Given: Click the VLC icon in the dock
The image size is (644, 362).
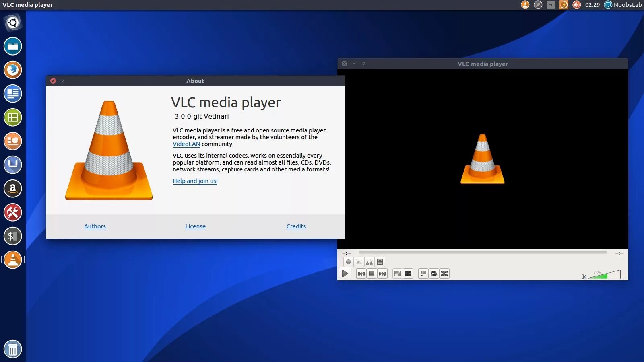Looking at the screenshot, I should tap(13, 260).
